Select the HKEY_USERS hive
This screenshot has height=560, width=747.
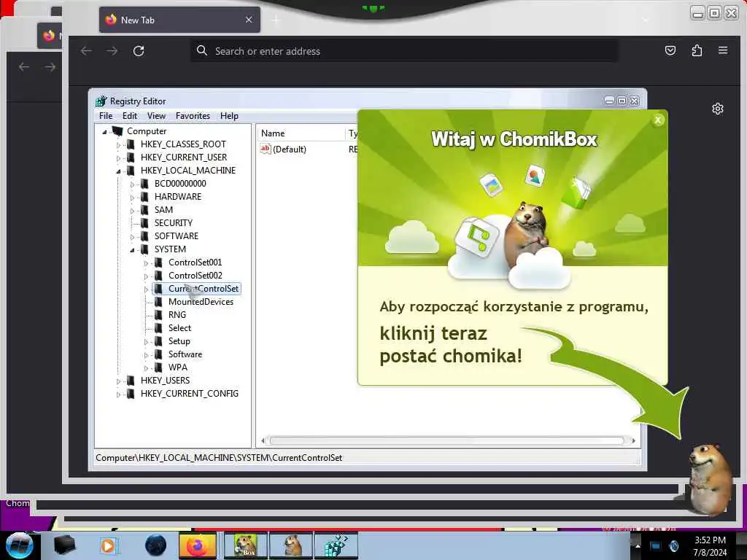(x=165, y=381)
